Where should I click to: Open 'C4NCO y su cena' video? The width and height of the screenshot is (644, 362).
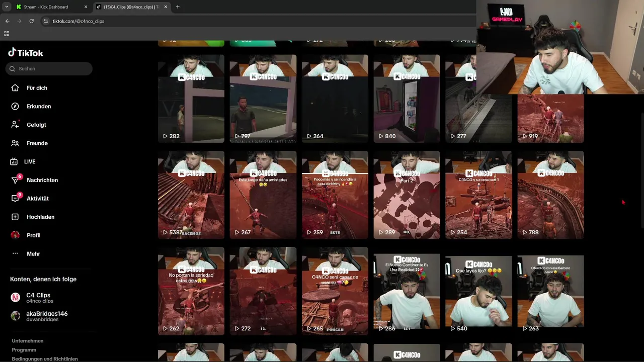click(x=479, y=195)
